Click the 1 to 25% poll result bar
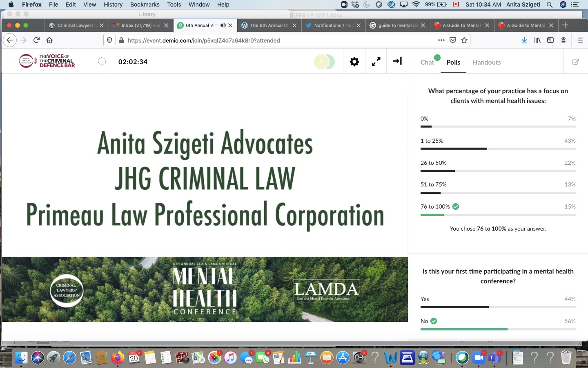This screenshot has height=368, width=588. pos(498,148)
